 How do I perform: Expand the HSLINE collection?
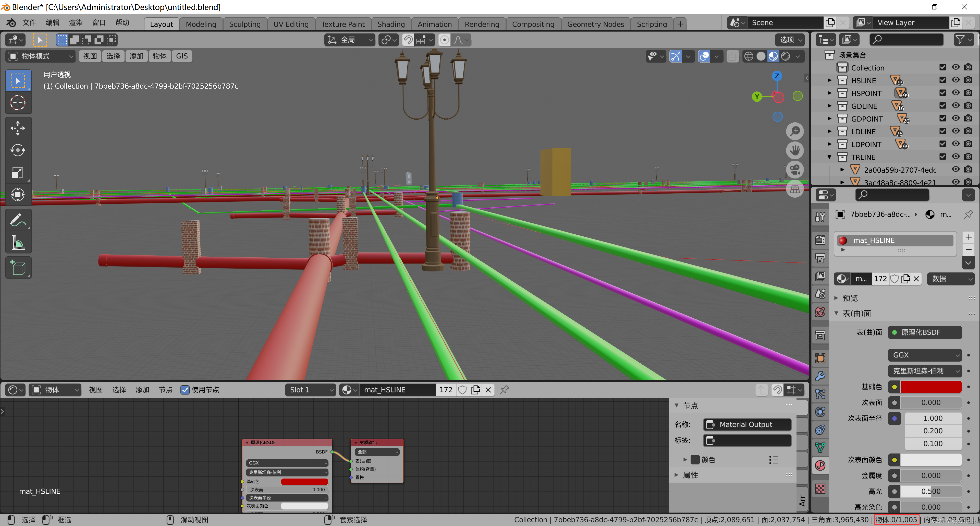(829, 80)
